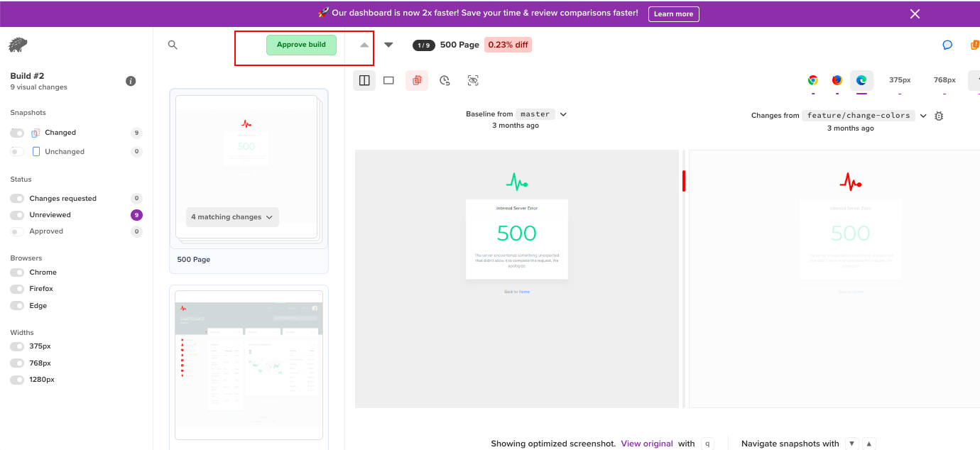Toggle the Chrome browser filter switch

pyautogui.click(x=17, y=273)
